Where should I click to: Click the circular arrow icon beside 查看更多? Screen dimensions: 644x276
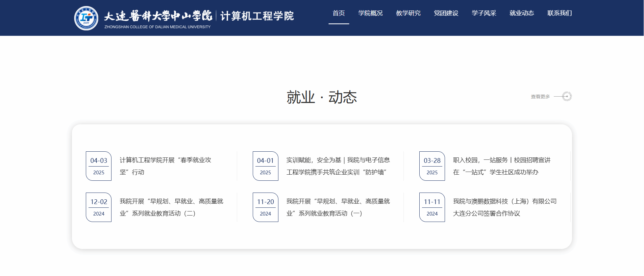coord(567,96)
